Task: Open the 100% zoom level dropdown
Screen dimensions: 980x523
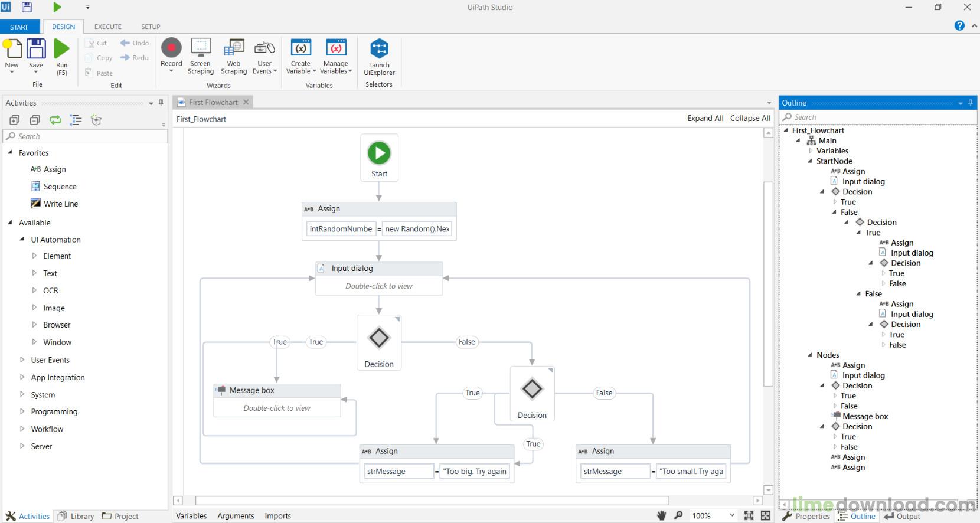Action: tap(732, 515)
